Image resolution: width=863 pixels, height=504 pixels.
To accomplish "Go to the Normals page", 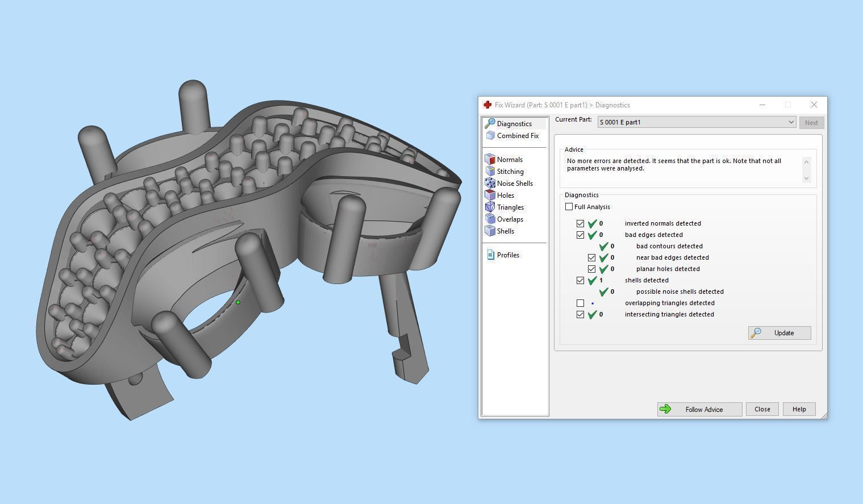I will pyautogui.click(x=510, y=160).
